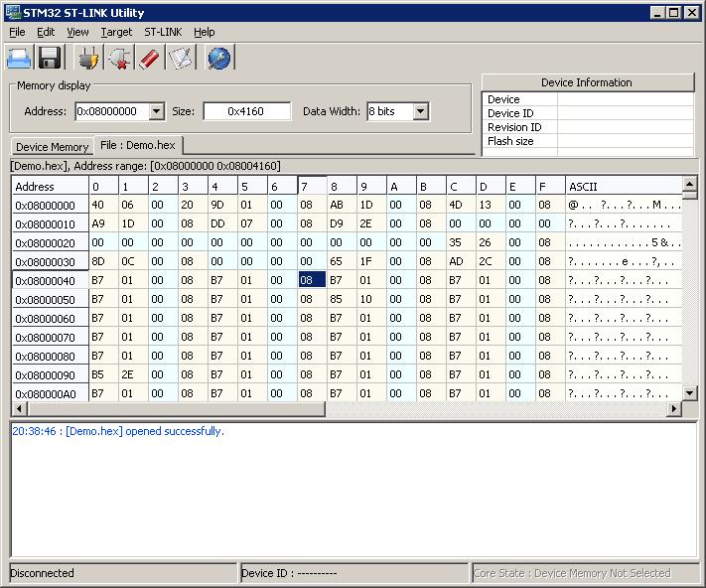Click the Device ID row label
Screen dimensions: 706x588
(510, 113)
